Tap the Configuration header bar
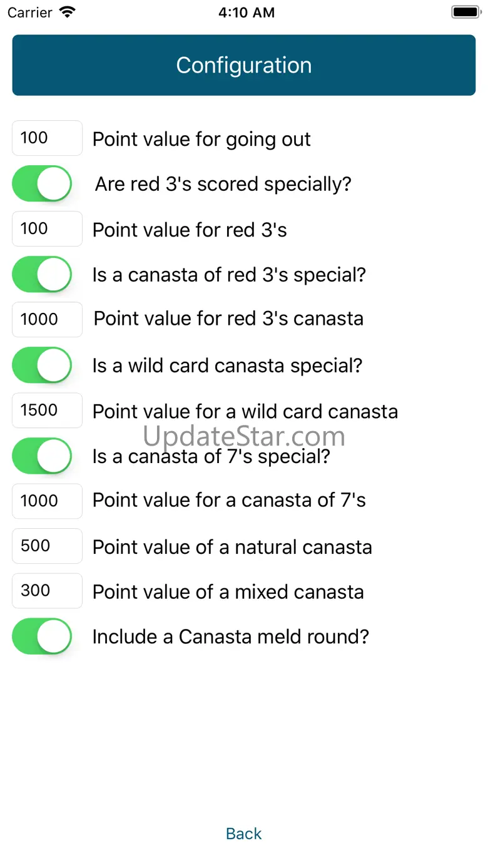This screenshot has height=868, width=488. click(244, 65)
